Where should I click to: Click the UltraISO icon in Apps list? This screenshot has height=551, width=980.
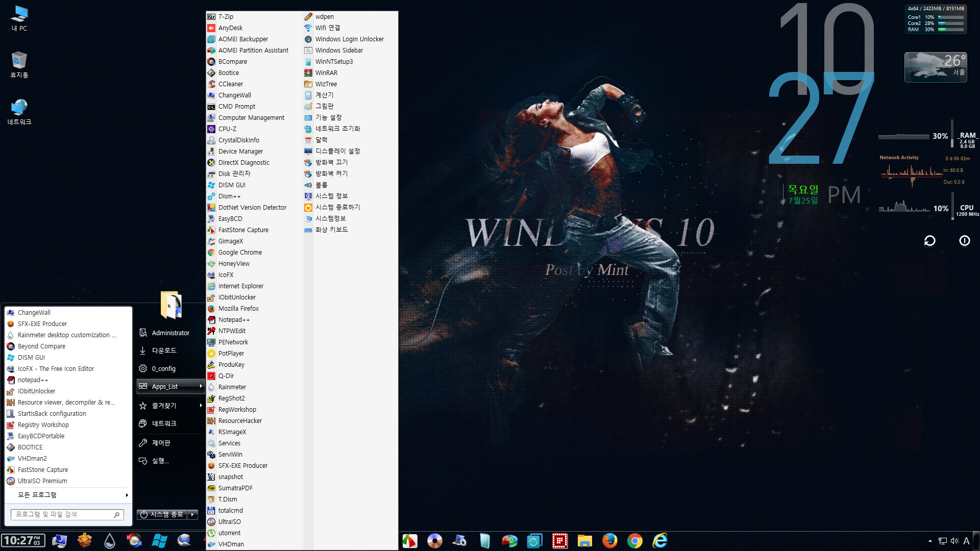pyautogui.click(x=211, y=522)
